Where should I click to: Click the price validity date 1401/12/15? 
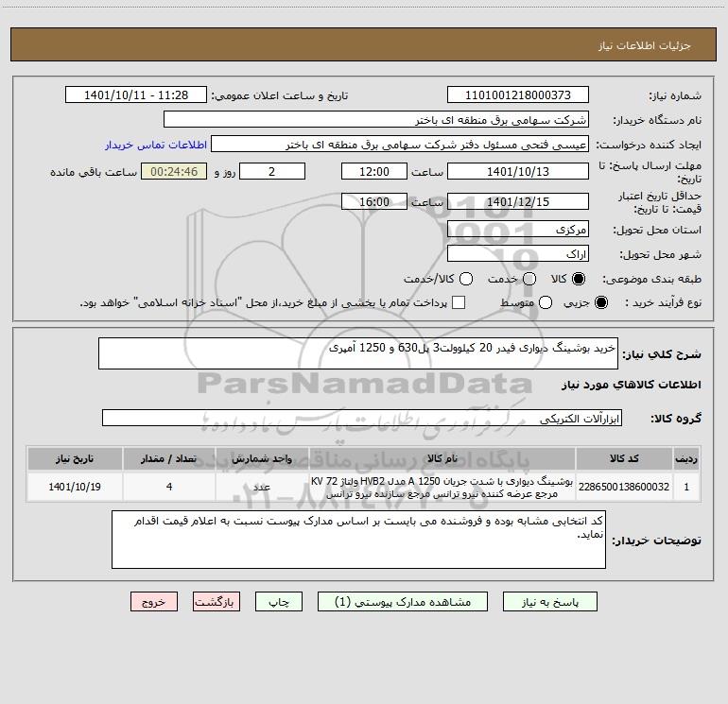pos(518,202)
